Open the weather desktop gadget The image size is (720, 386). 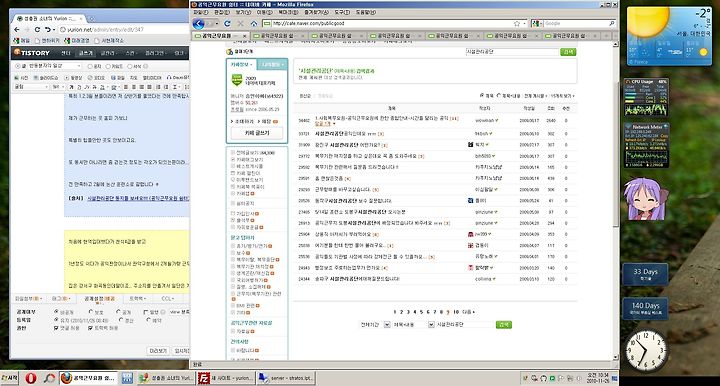[669, 36]
